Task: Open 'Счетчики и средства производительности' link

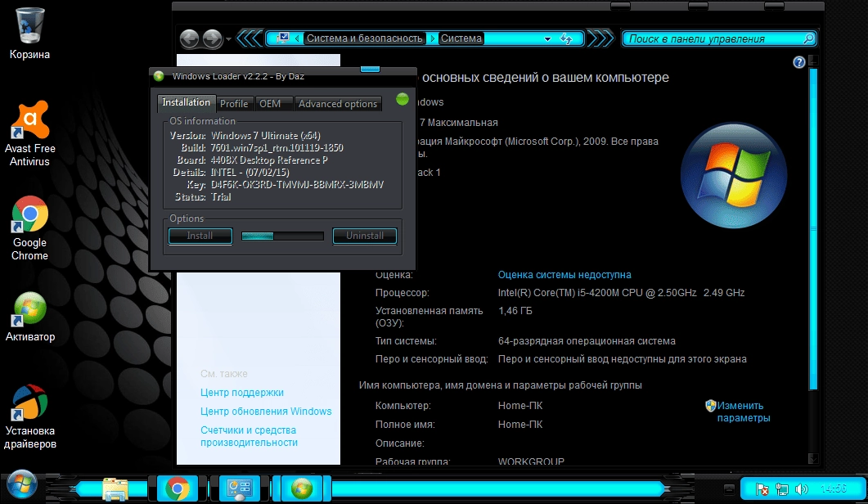Action: pyautogui.click(x=249, y=436)
